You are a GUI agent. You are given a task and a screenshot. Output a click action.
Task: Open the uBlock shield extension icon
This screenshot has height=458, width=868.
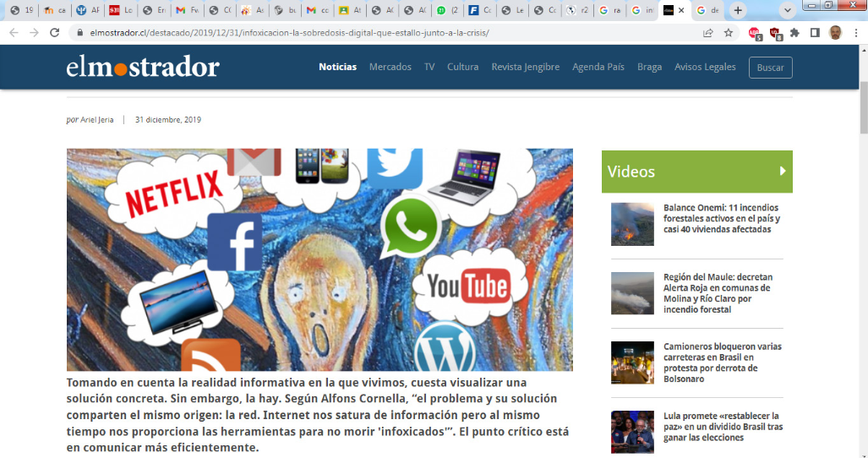(776, 33)
